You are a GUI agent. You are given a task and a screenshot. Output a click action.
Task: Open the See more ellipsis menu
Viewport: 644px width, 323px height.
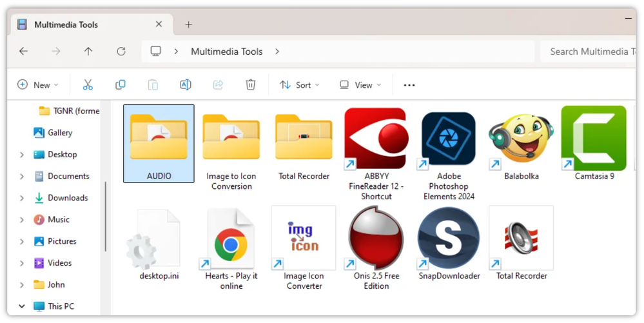point(409,85)
